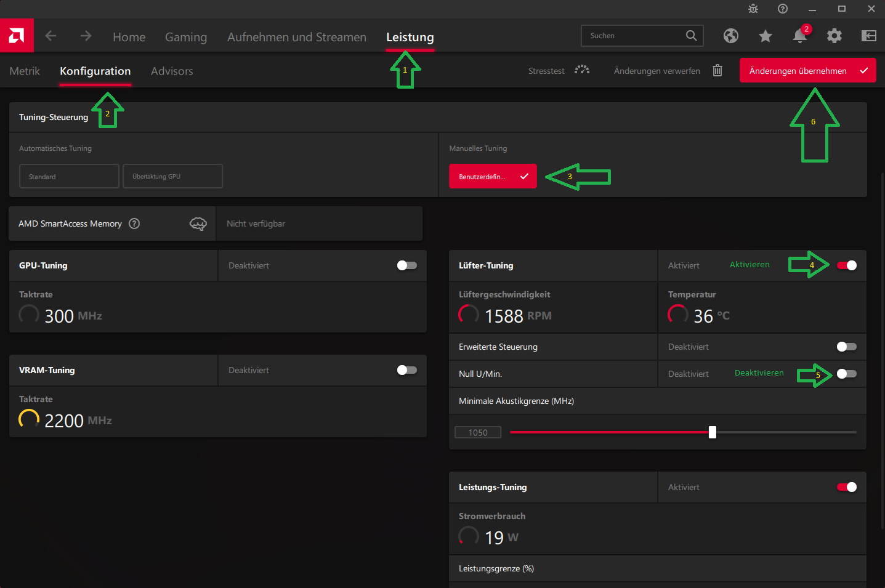The image size is (885, 588).
Task: Toggle the sidebar panel icon
Action: coord(869,36)
